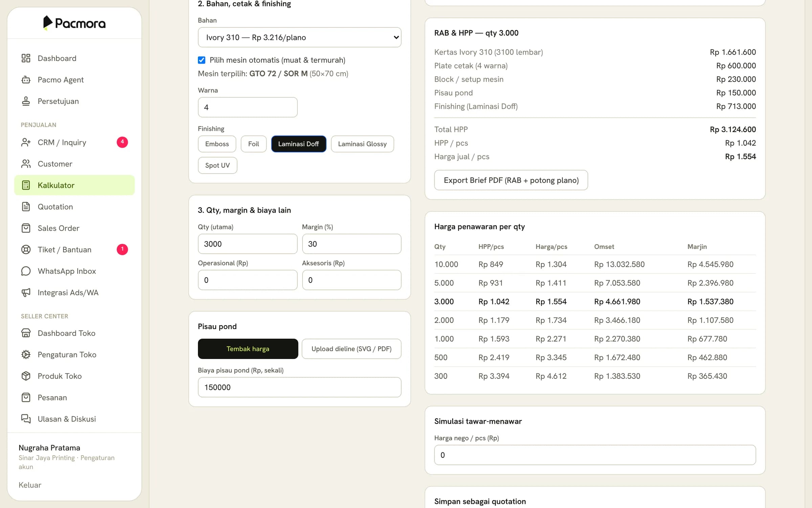This screenshot has width=812, height=508.
Task: Click Export Brief PDF button
Action: click(511, 180)
